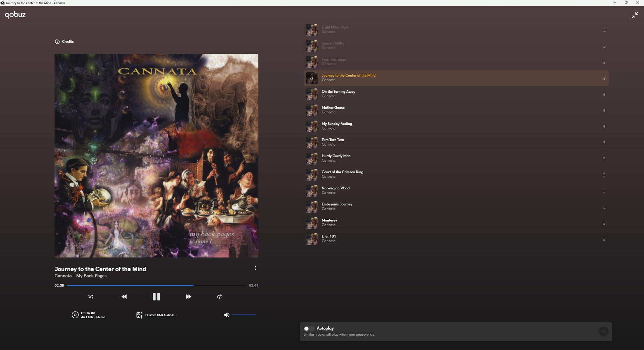Pause the currently playing track

pos(156,297)
